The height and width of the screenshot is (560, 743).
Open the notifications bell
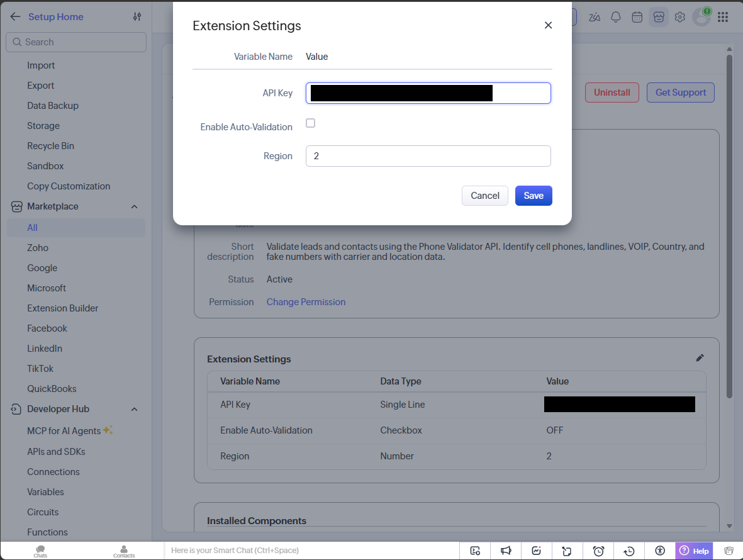point(615,18)
